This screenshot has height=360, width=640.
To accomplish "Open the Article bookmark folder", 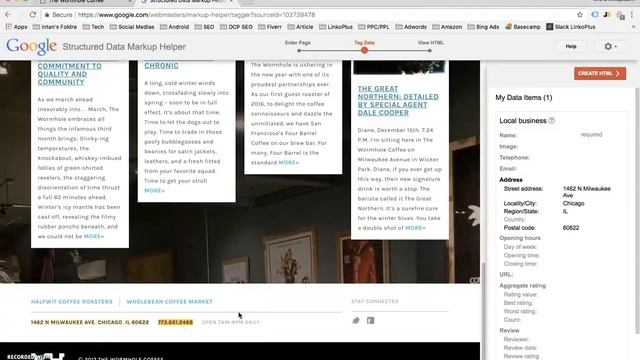I will click(x=300, y=27).
